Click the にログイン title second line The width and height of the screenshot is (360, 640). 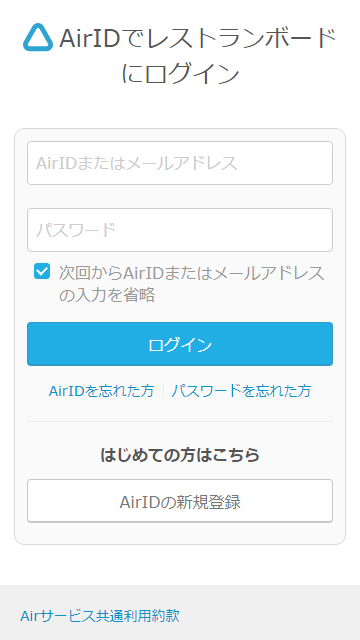(180, 74)
